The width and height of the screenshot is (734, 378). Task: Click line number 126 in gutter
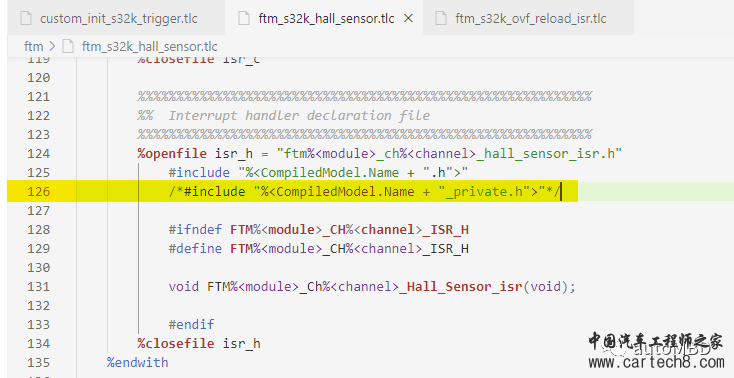point(38,192)
